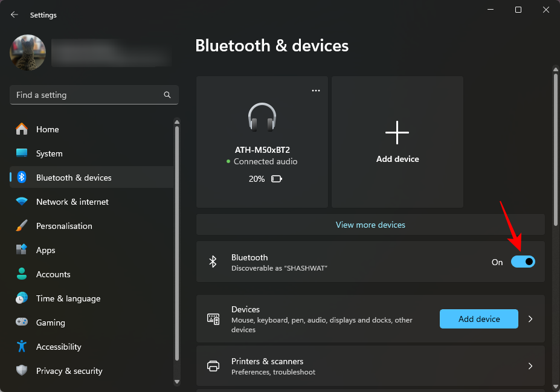Expand Printers & scanners chevron

530,366
